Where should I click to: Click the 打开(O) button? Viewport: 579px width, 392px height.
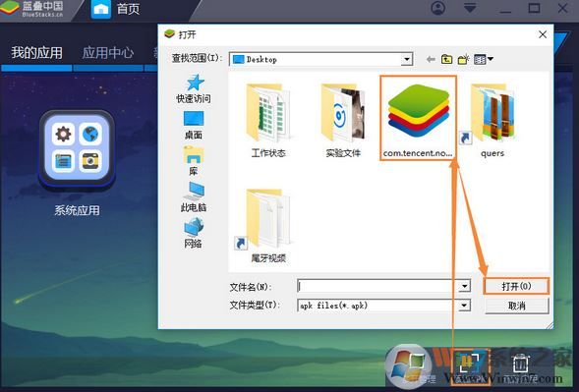tap(516, 286)
